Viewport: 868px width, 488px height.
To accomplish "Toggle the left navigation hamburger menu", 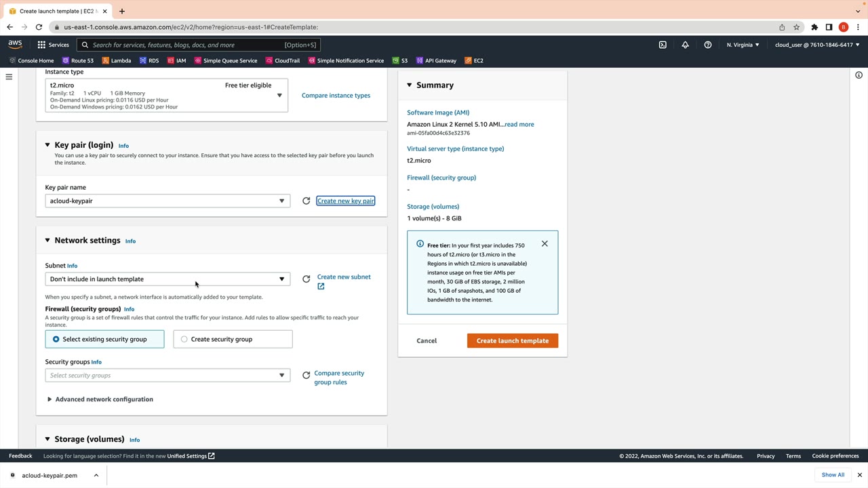I will pos(9,77).
